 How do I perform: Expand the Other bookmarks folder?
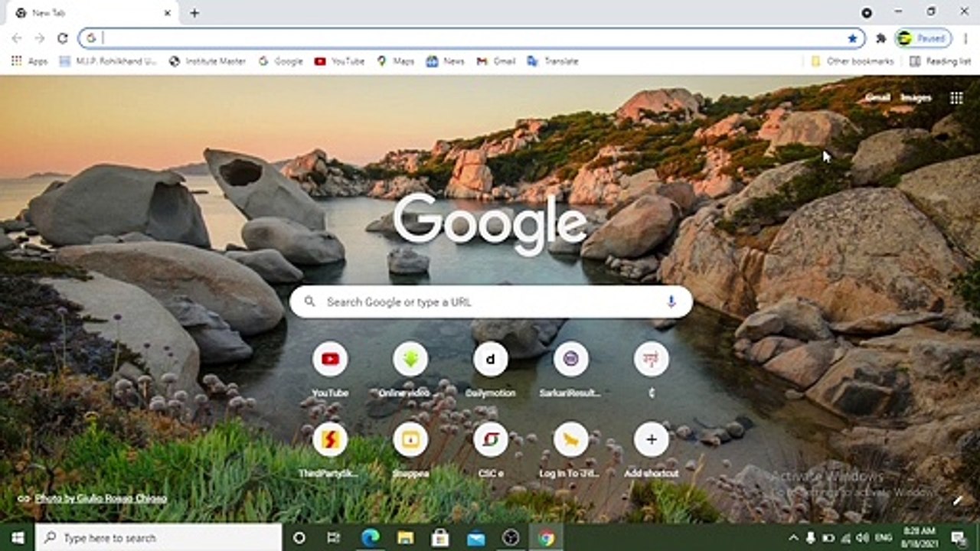[852, 61]
